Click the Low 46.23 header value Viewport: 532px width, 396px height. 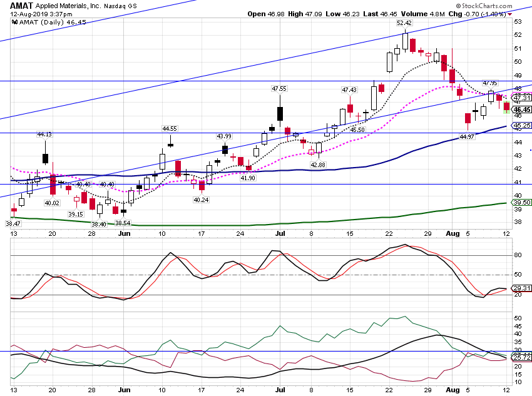(342, 14)
